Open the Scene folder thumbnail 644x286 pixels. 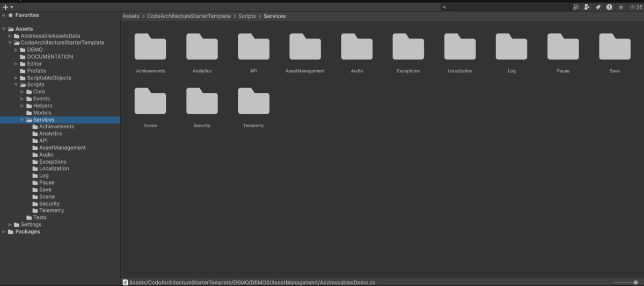(150, 101)
